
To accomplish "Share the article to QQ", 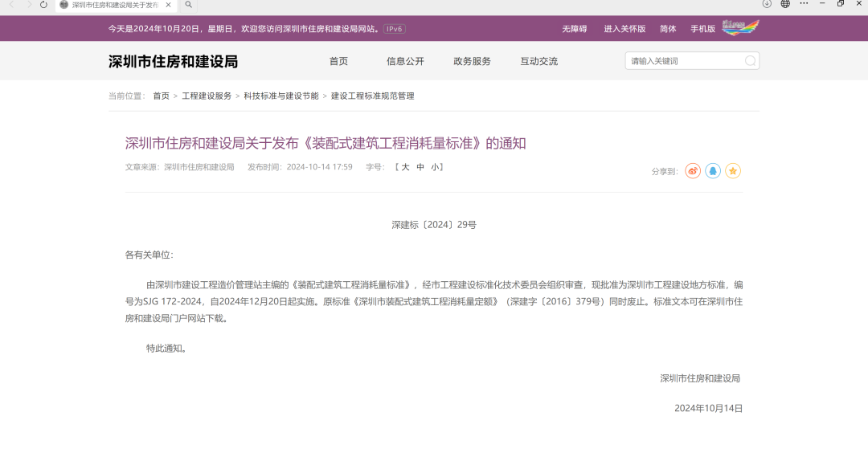I will tap(713, 171).
